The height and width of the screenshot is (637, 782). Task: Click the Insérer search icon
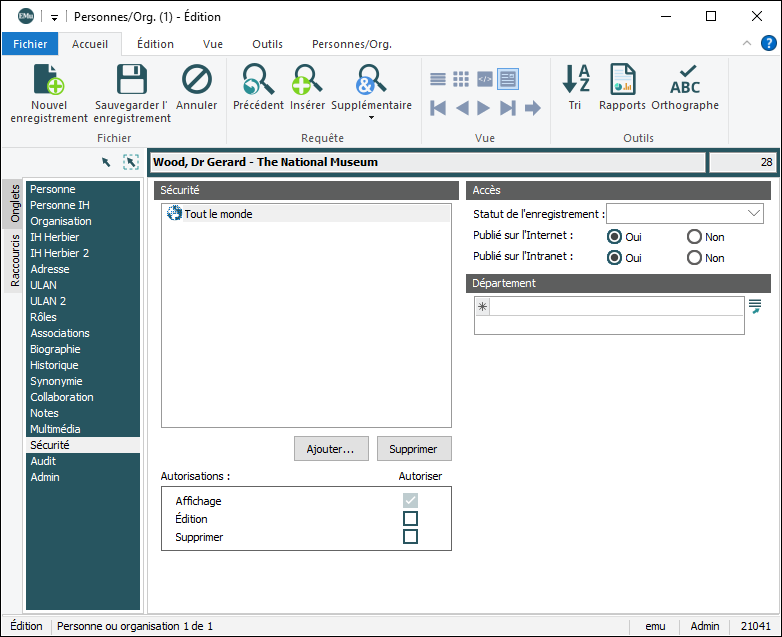(307, 80)
